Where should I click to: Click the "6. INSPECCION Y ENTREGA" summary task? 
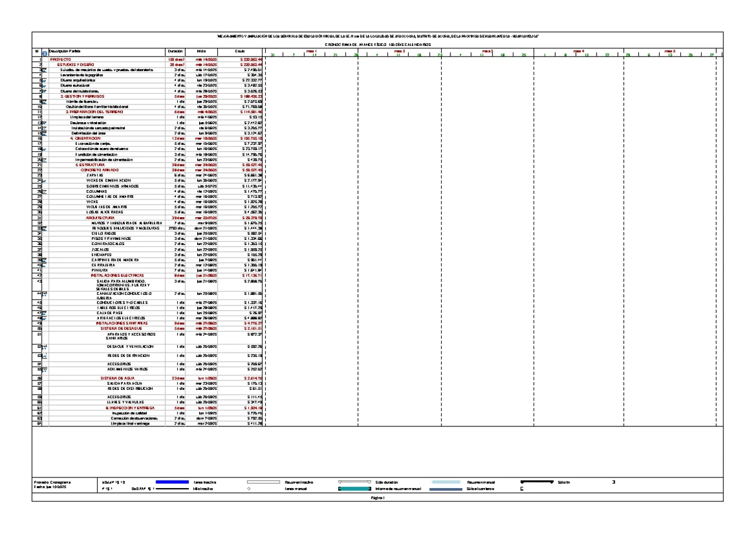[x=130, y=408]
